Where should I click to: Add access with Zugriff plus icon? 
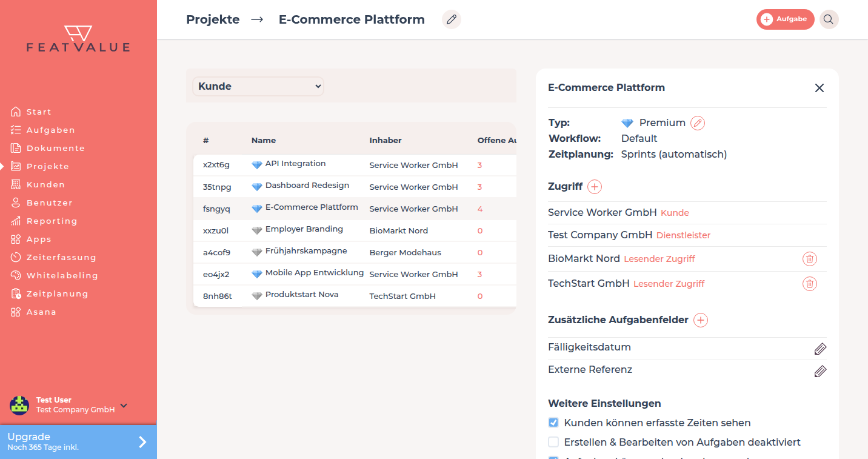[595, 187]
